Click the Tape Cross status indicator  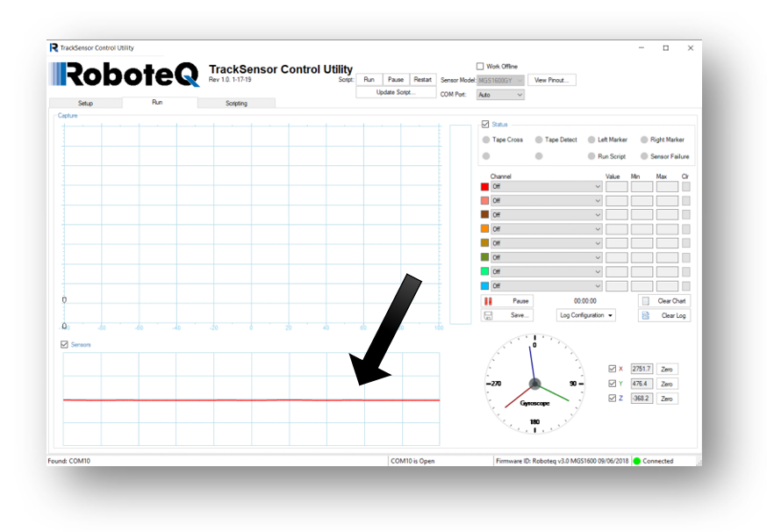(485, 140)
